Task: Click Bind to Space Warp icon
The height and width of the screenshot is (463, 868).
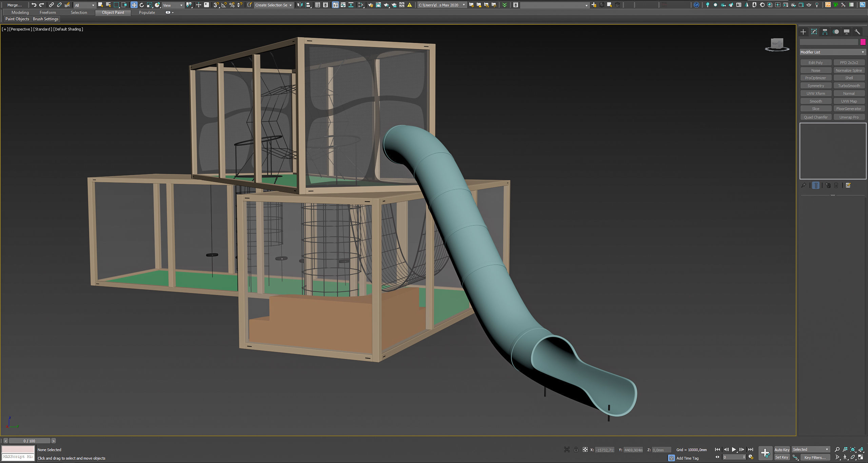Action: click(x=67, y=5)
